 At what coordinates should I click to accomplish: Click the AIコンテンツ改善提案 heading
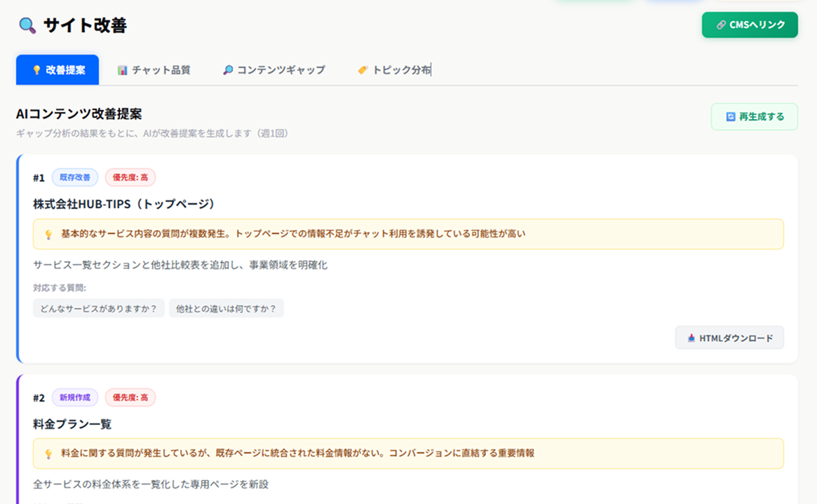click(x=79, y=114)
